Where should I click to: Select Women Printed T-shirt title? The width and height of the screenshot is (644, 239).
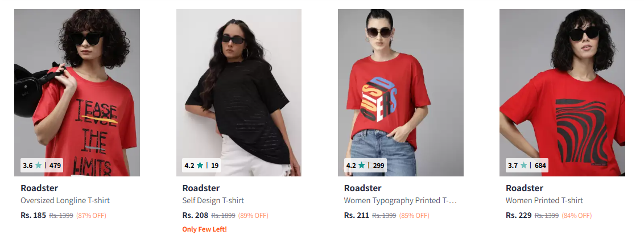point(544,200)
